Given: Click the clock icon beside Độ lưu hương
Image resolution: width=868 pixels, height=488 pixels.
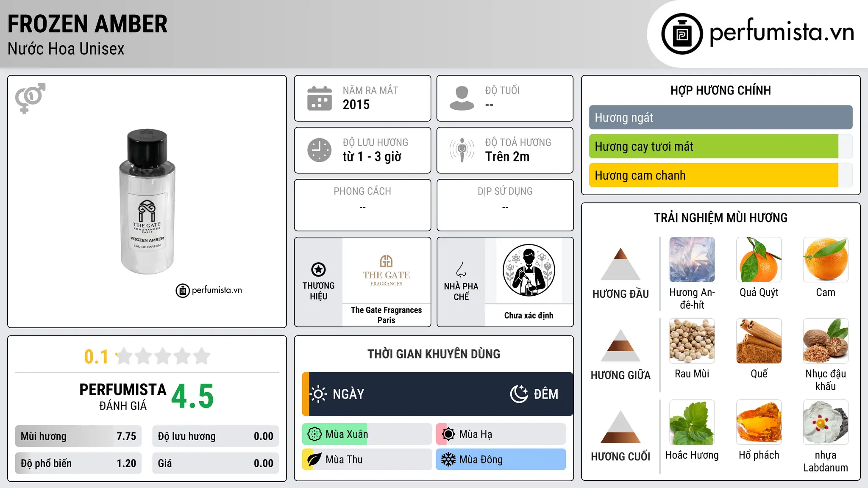Looking at the screenshot, I should coord(320,150).
